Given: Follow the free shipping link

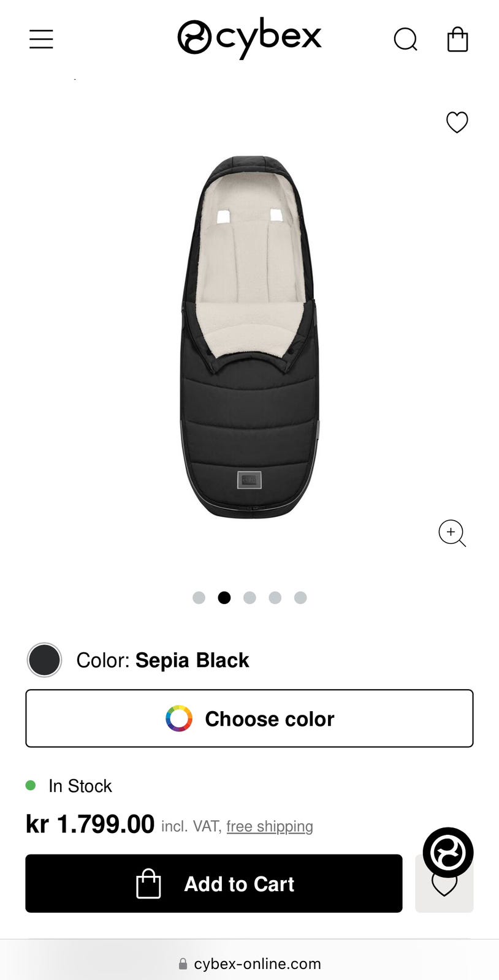Looking at the screenshot, I should click(270, 826).
